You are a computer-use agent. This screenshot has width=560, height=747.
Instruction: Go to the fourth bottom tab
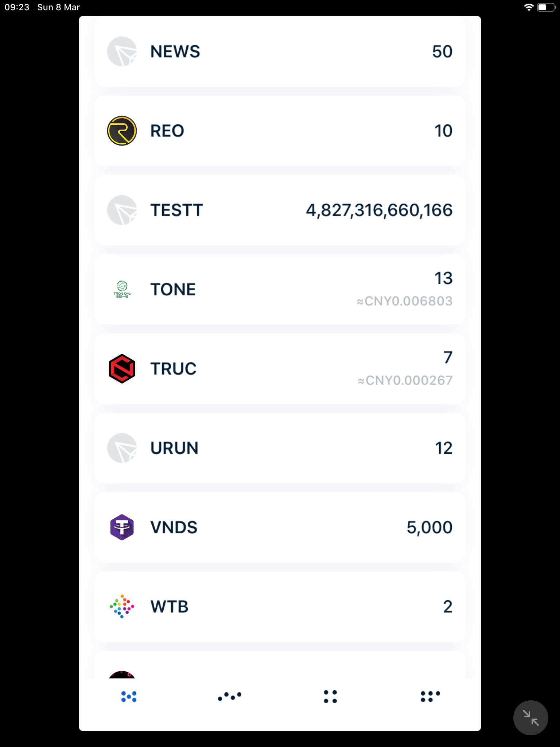click(x=430, y=696)
